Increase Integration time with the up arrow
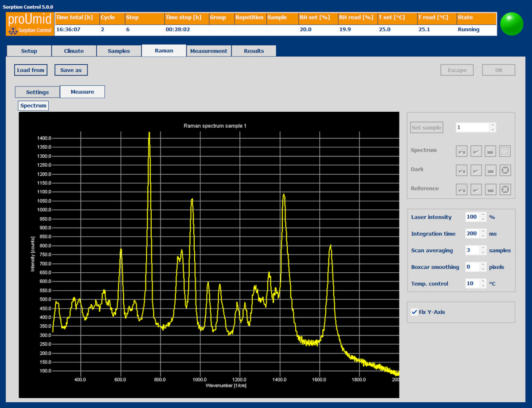Viewport: 532px width, 408px height. coord(483,231)
